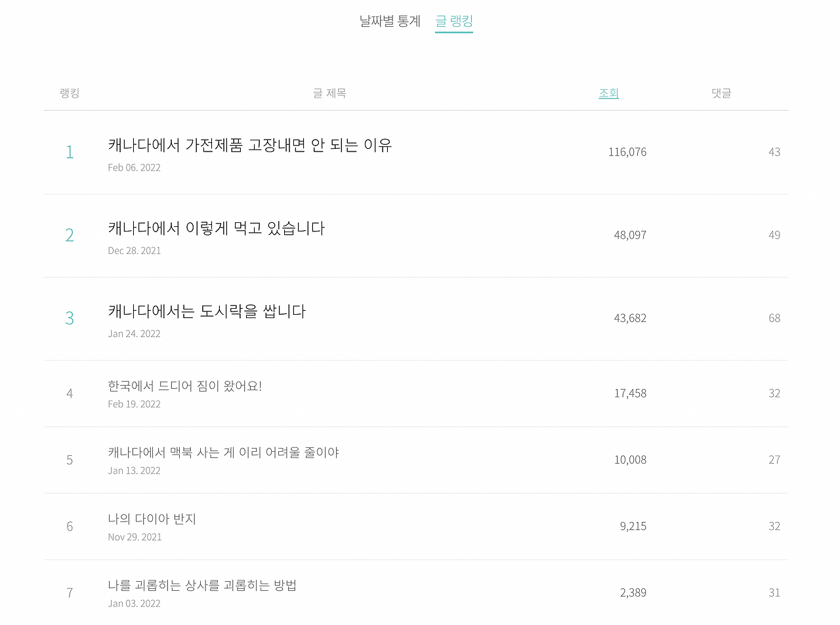This screenshot has height=625, width=840.
Task: Click the 48,097 view count
Action: (x=630, y=235)
